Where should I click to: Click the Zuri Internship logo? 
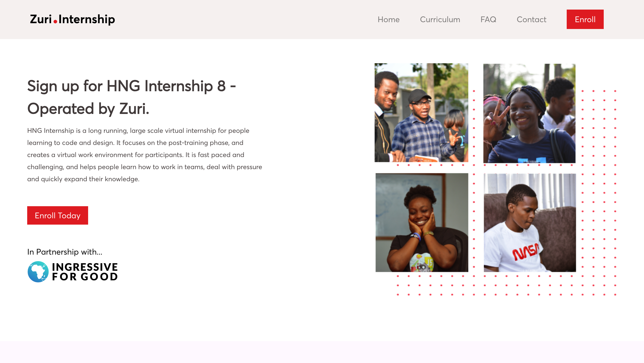72,19
